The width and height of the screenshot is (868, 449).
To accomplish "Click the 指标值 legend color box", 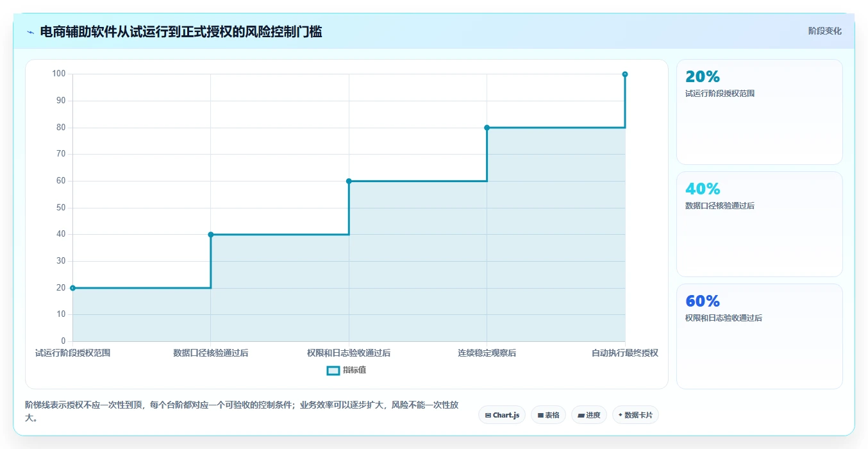I will tap(333, 370).
